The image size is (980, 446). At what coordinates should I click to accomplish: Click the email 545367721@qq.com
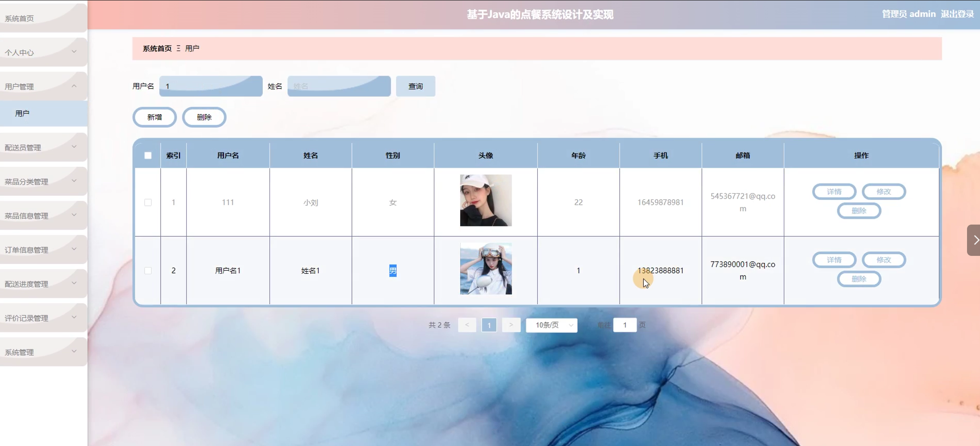click(743, 202)
